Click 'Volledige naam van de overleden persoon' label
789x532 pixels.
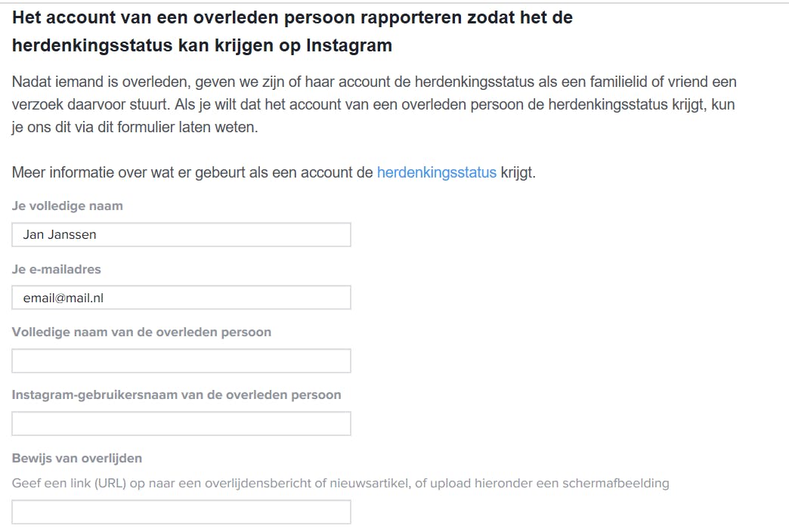(x=141, y=332)
